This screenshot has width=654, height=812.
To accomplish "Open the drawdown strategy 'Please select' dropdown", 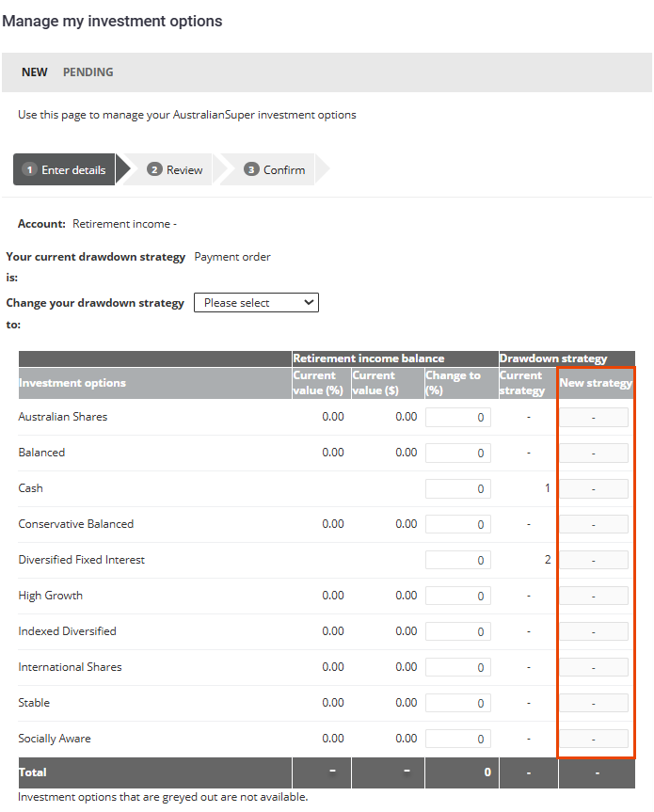I will (256, 303).
